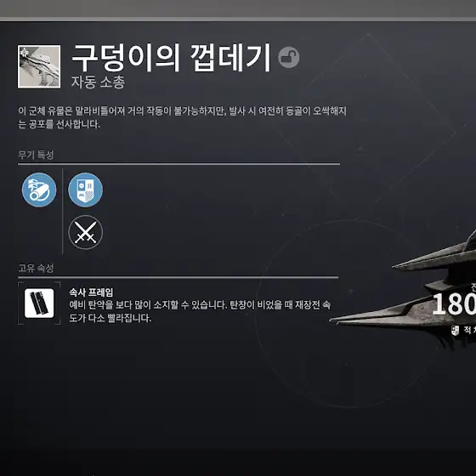Viewport: 476px width, 476px height.
Task: Click the 속사 프레임 trait name
Action: tap(91, 292)
